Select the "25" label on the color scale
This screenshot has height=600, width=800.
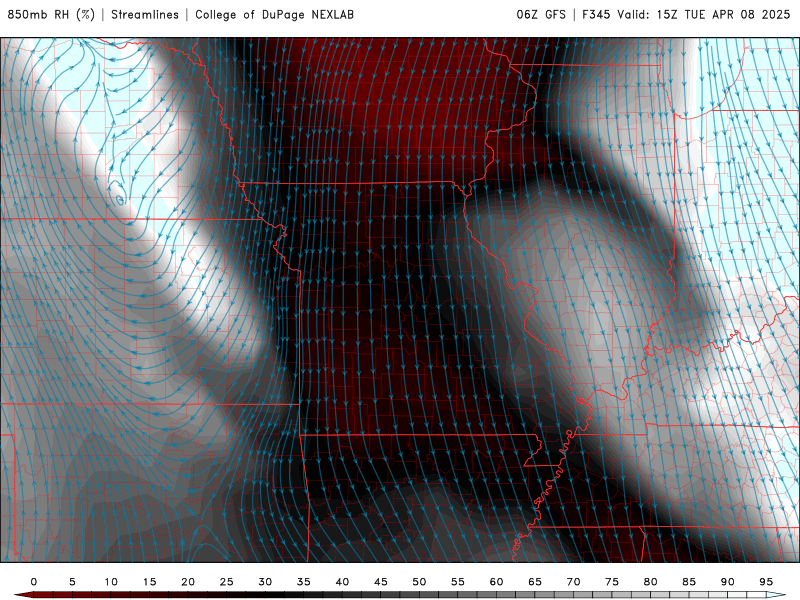[x=227, y=582]
